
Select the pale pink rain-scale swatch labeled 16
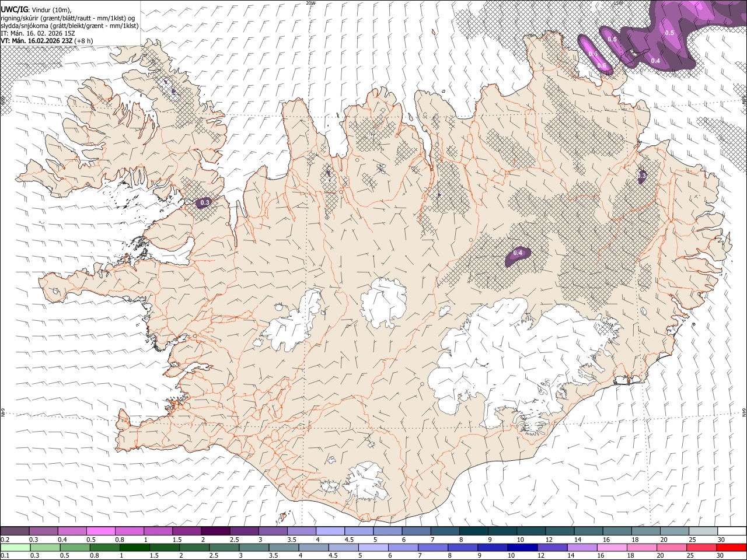612,547
